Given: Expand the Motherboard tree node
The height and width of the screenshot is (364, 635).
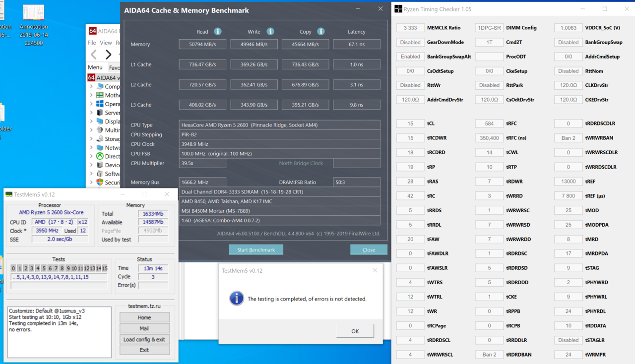Looking at the screenshot, I should point(91,95).
